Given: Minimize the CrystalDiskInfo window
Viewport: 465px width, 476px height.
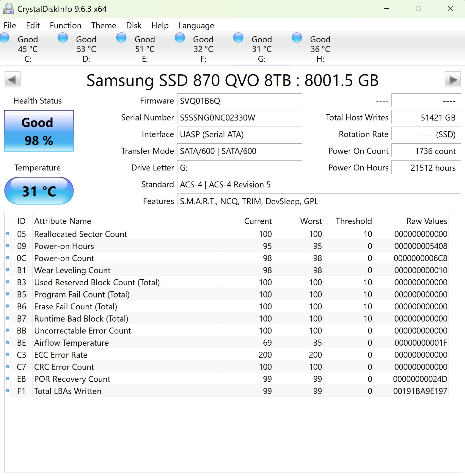Looking at the screenshot, I should click(x=387, y=9).
